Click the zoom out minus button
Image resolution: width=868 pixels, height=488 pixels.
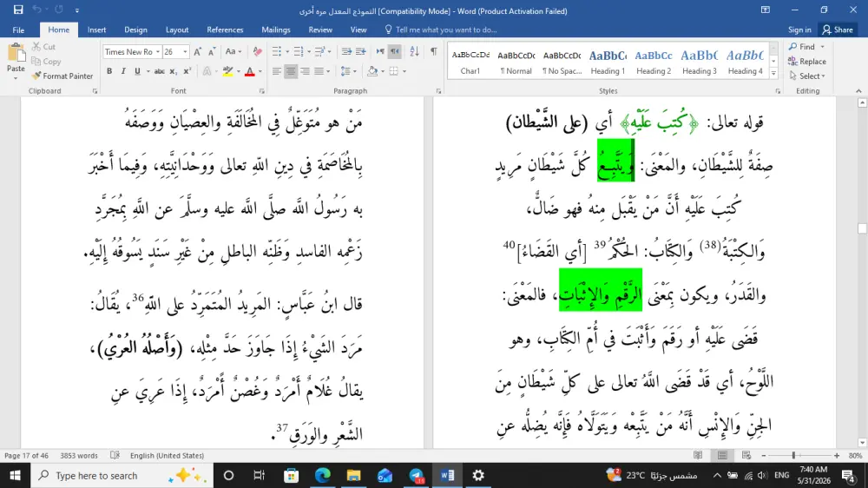pyautogui.click(x=763, y=455)
